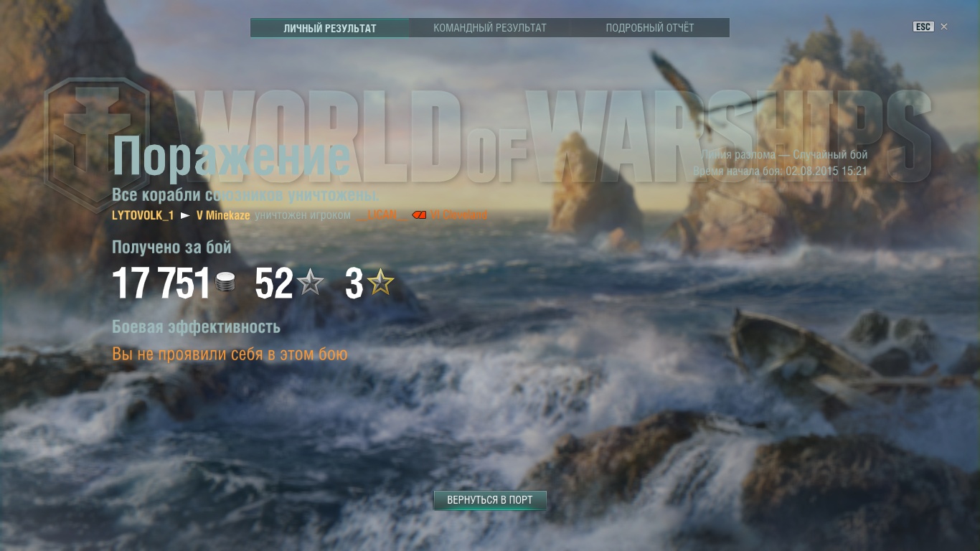
Task: Click the red enemy ship class icon
Action: [420, 215]
